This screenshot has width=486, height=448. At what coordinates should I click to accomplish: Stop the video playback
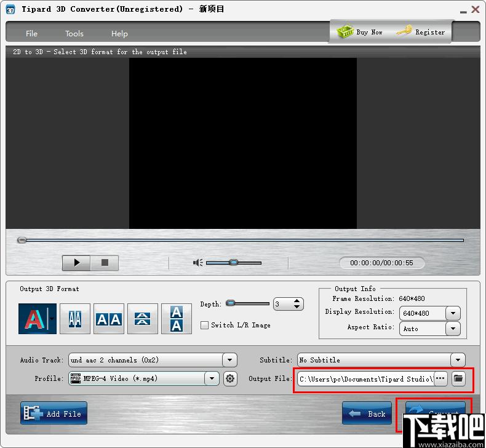[x=105, y=263]
